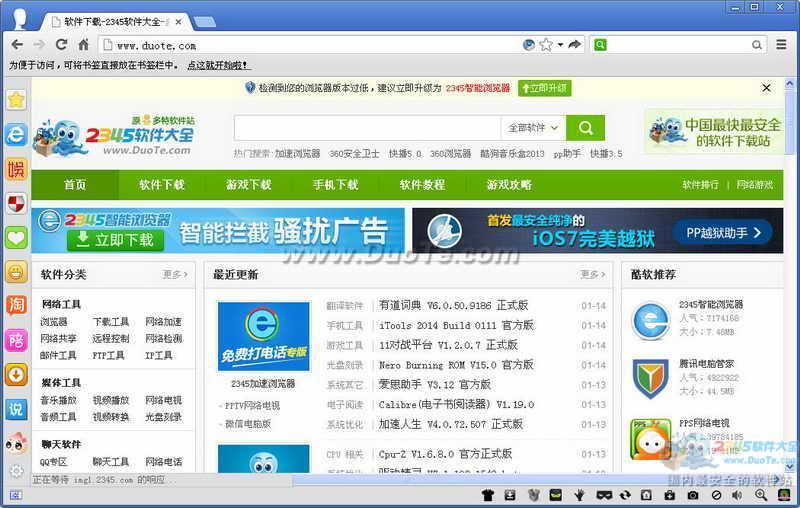Open the 淘 shopping sidebar icon

[x=16, y=306]
